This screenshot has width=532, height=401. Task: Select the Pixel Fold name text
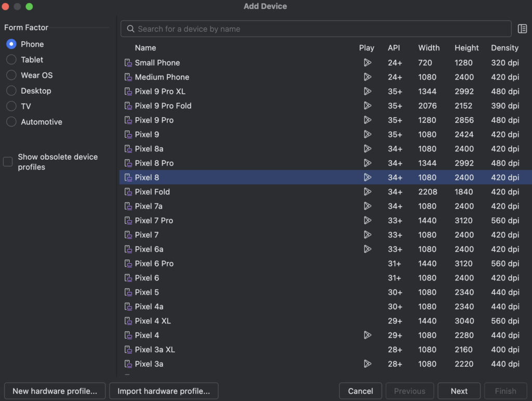pos(152,192)
